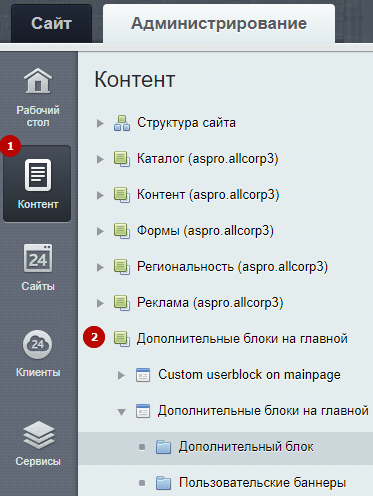373x496 pixels.
Task: Collapse nested Дополнительные блоки на главной arrow
Action: (x=122, y=412)
